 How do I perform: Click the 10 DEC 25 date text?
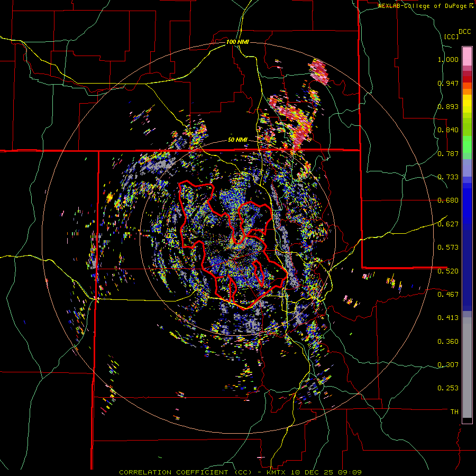click(312, 472)
